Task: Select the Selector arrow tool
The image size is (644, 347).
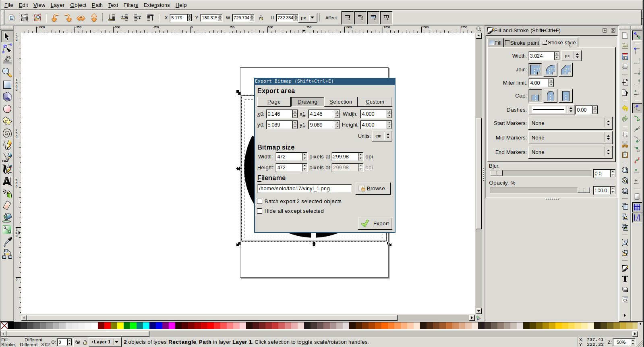Action: (x=7, y=36)
